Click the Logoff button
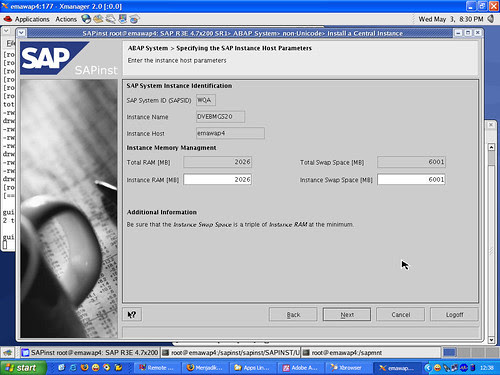The image size is (500, 375). coord(454,314)
